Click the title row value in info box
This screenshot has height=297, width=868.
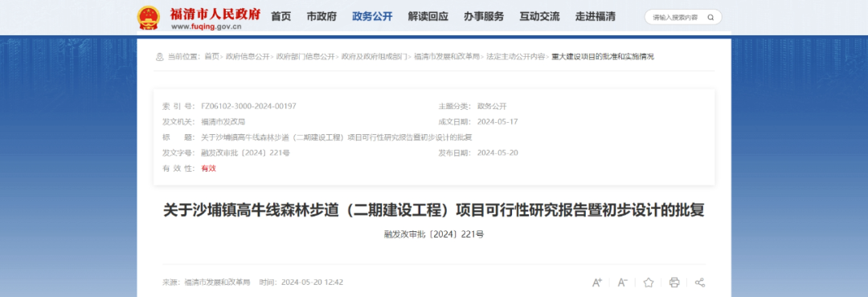coord(337,137)
